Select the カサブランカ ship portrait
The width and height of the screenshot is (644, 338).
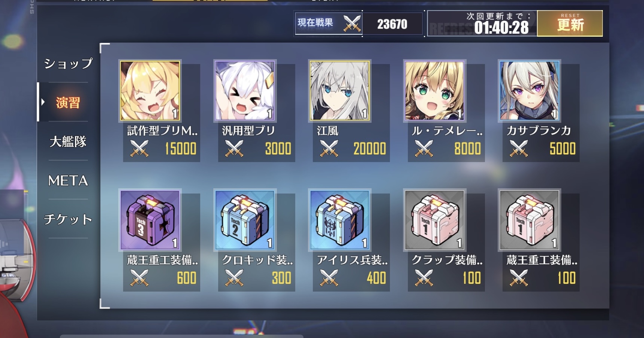pyautogui.click(x=529, y=91)
